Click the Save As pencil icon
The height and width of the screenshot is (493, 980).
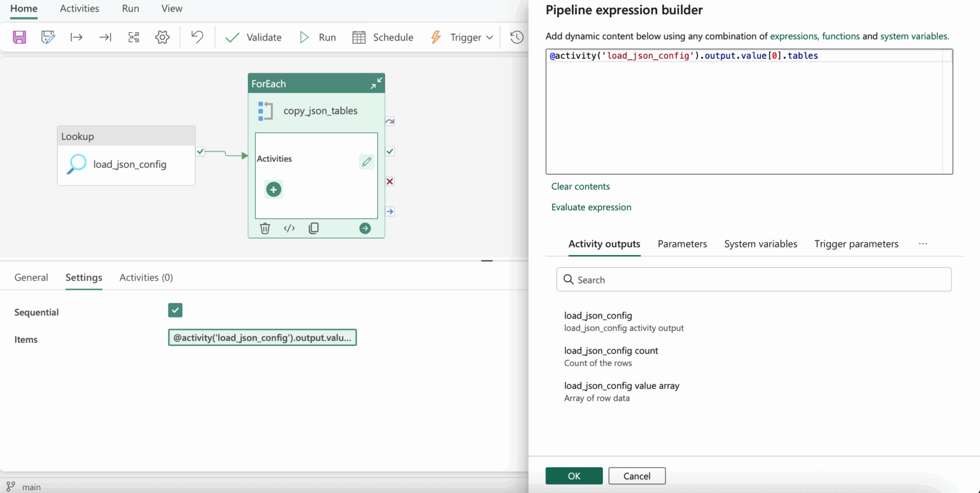48,37
